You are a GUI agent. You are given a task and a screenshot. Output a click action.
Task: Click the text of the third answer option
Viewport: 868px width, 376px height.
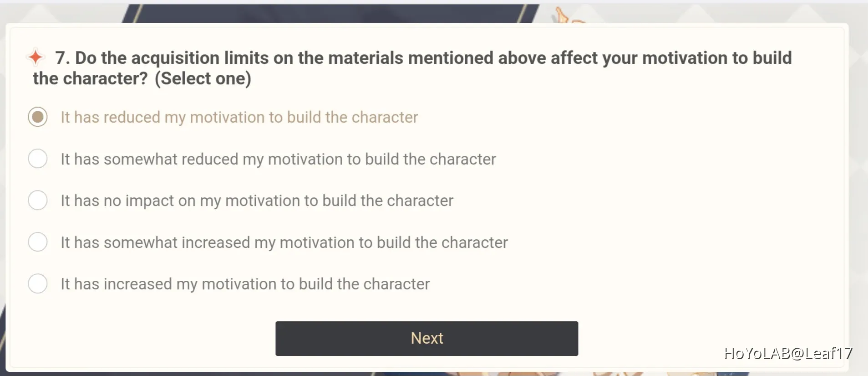click(256, 200)
